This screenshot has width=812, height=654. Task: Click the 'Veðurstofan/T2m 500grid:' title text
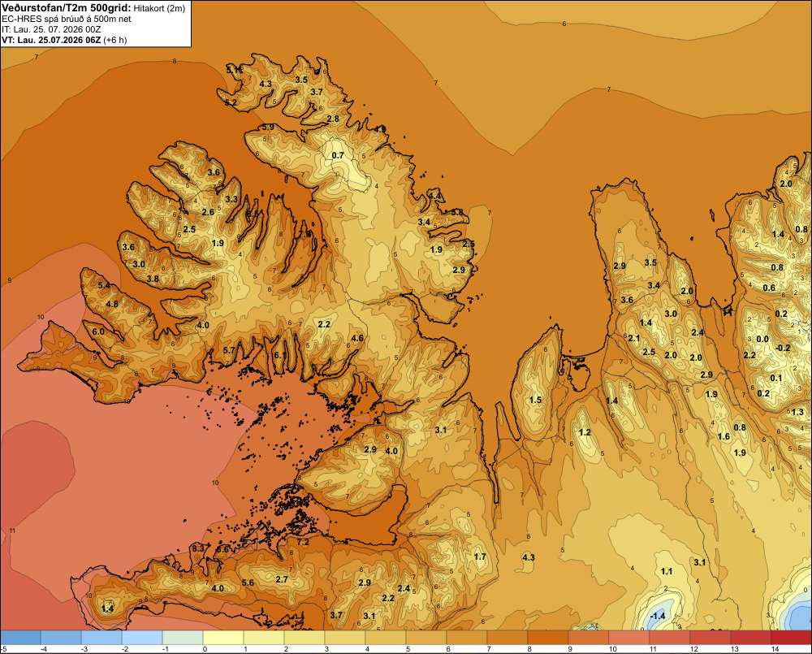67,8
